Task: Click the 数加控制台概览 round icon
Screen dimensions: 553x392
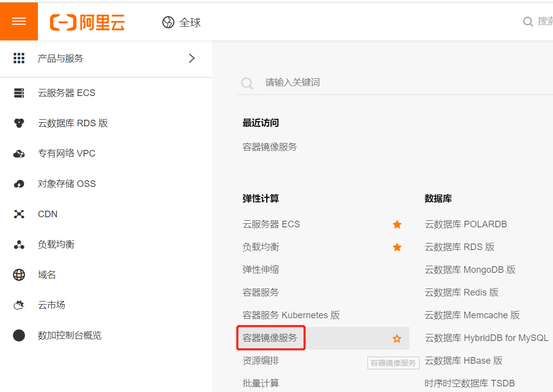Action: (19, 335)
